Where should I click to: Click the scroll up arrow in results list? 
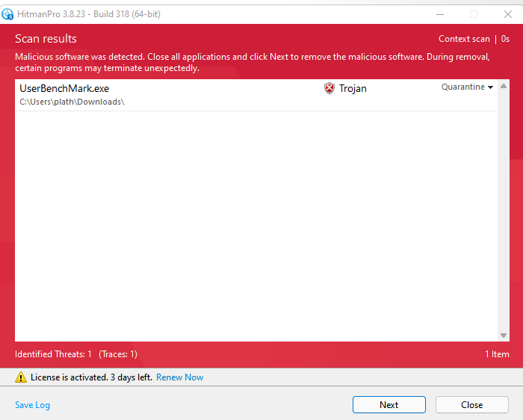(x=504, y=87)
